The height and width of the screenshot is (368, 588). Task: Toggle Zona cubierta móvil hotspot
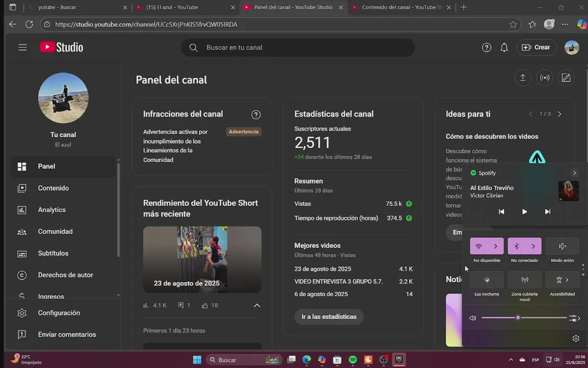click(525, 280)
